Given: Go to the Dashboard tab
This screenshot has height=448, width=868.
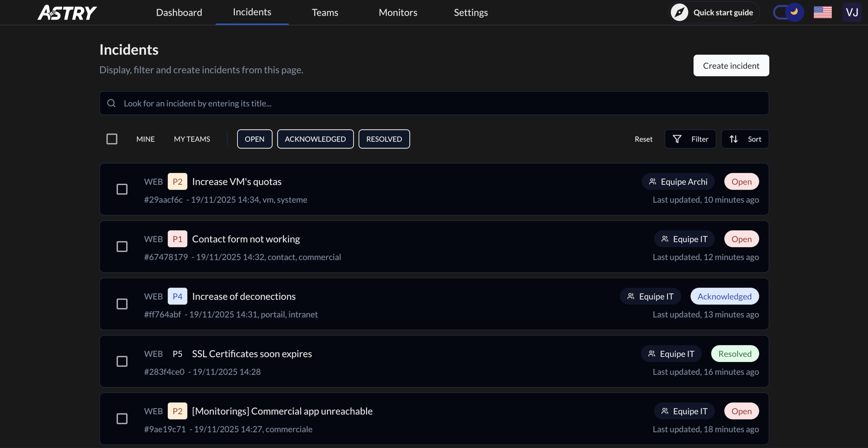Looking at the screenshot, I should pyautogui.click(x=179, y=13).
